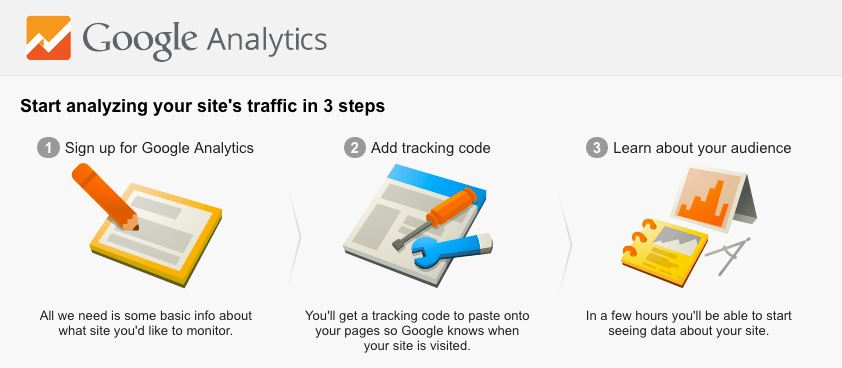Click the tracking code description paragraph
The image size is (842, 368).
pos(417,330)
